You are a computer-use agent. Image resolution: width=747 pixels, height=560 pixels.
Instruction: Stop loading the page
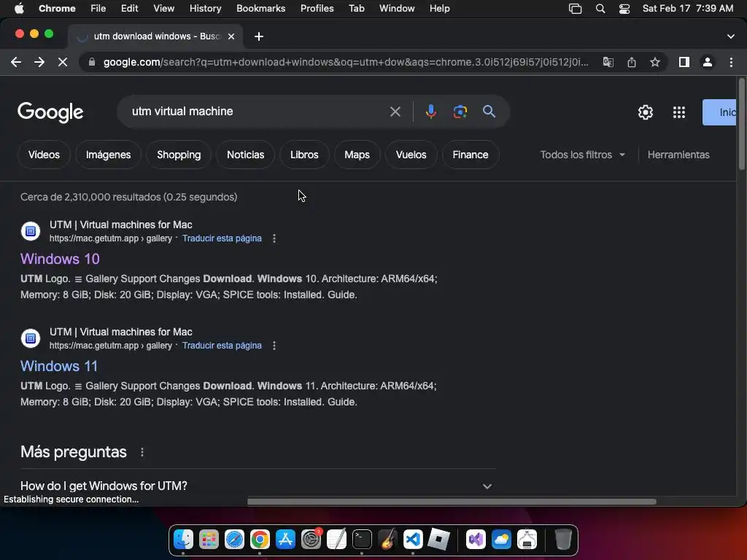click(63, 62)
